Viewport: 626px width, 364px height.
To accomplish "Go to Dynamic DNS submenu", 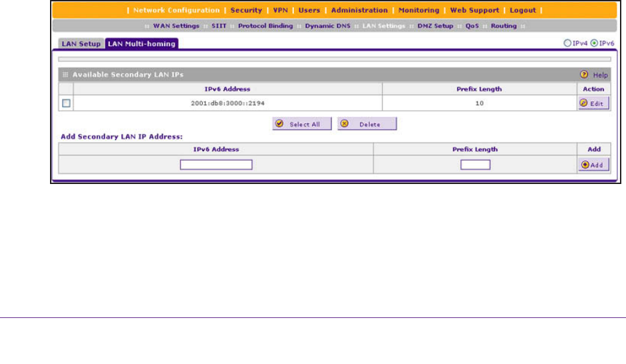I will coord(328,26).
